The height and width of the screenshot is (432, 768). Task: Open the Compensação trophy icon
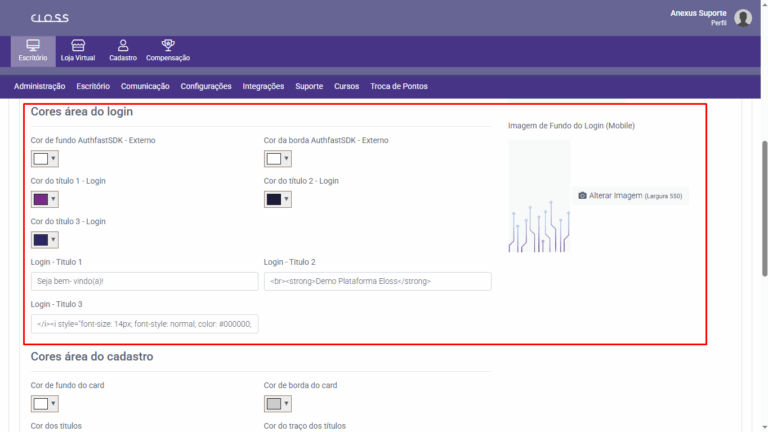168,46
